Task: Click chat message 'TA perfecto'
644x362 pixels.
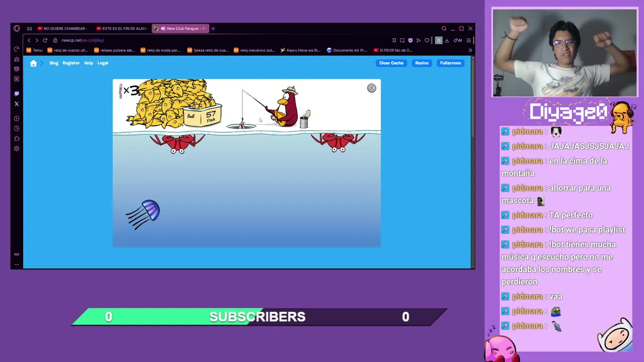Action: pos(571,215)
